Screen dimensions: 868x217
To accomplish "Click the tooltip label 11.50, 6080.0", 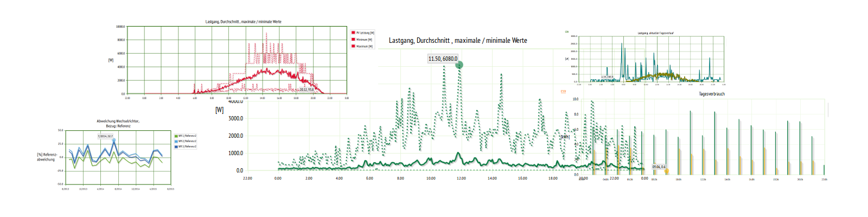I will [x=443, y=59].
